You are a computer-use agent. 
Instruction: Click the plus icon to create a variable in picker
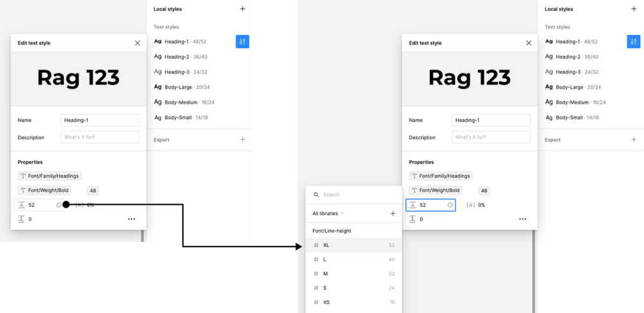(393, 213)
